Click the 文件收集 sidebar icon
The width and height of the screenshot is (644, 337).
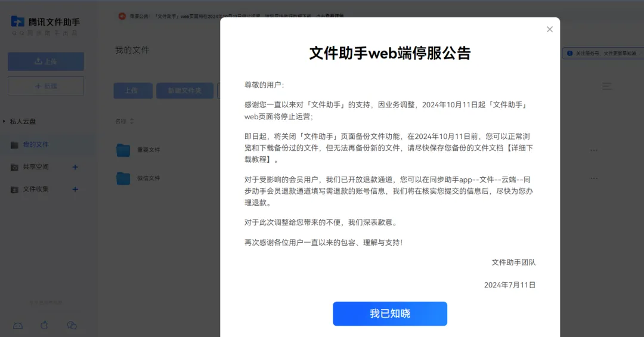14,190
